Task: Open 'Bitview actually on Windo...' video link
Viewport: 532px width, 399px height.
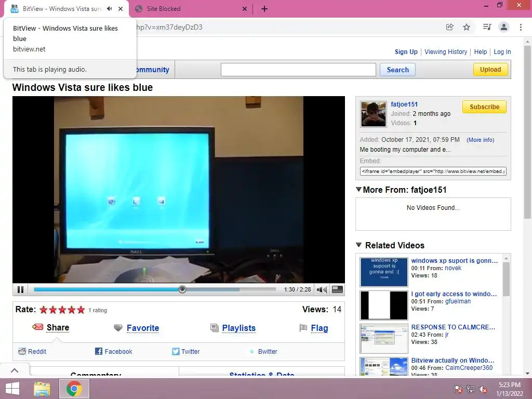Action: (453, 361)
